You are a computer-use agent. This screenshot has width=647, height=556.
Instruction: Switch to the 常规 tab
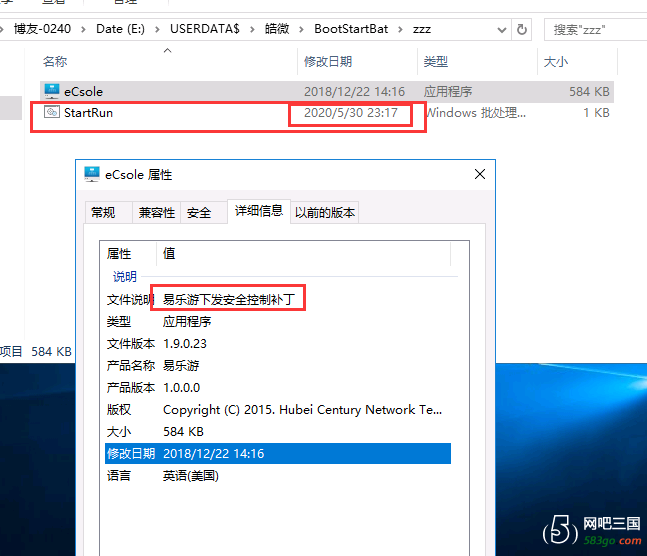[x=103, y=212]
